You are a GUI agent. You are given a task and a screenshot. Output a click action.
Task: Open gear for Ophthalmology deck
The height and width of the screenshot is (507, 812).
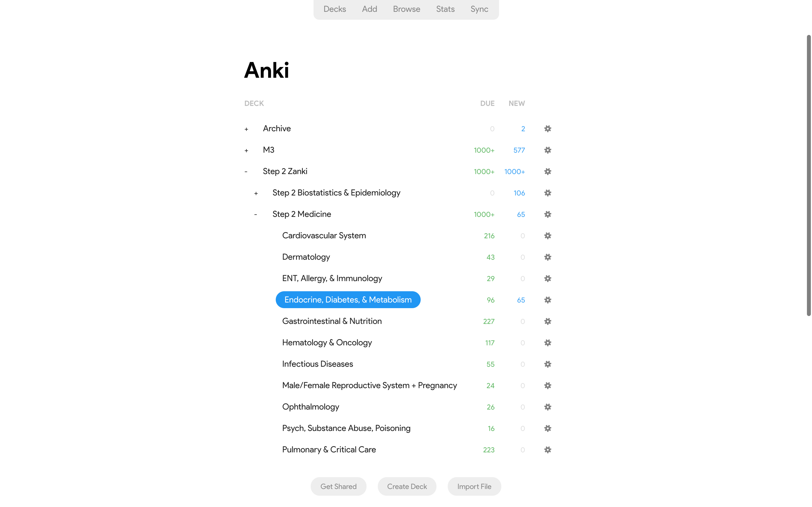tap(548, 407)
